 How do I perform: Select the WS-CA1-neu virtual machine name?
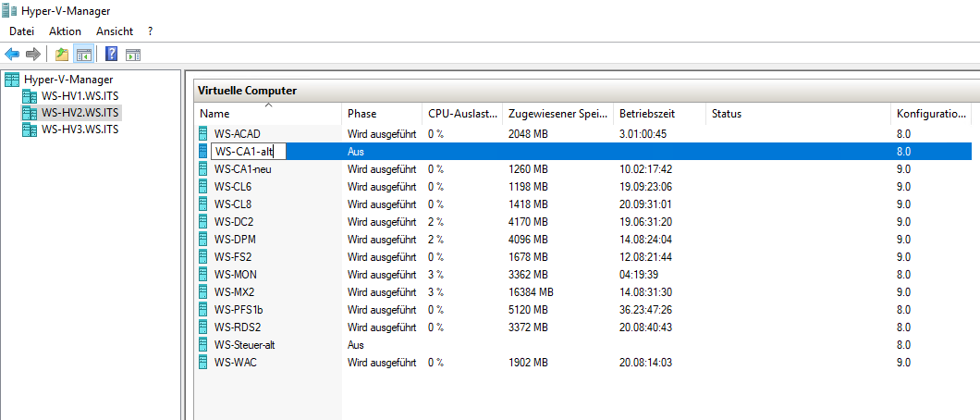click(x=242, y=168)
